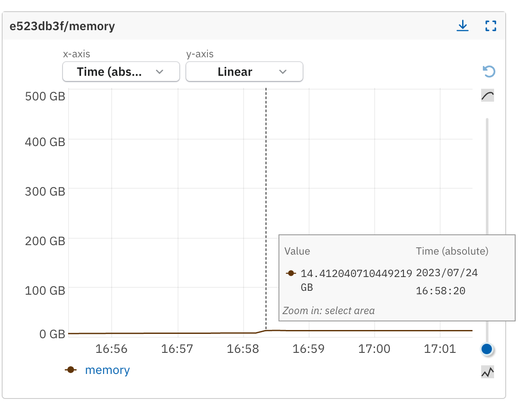
Task: Click the e523db3f/memory panel title
Action: [63, 26]
